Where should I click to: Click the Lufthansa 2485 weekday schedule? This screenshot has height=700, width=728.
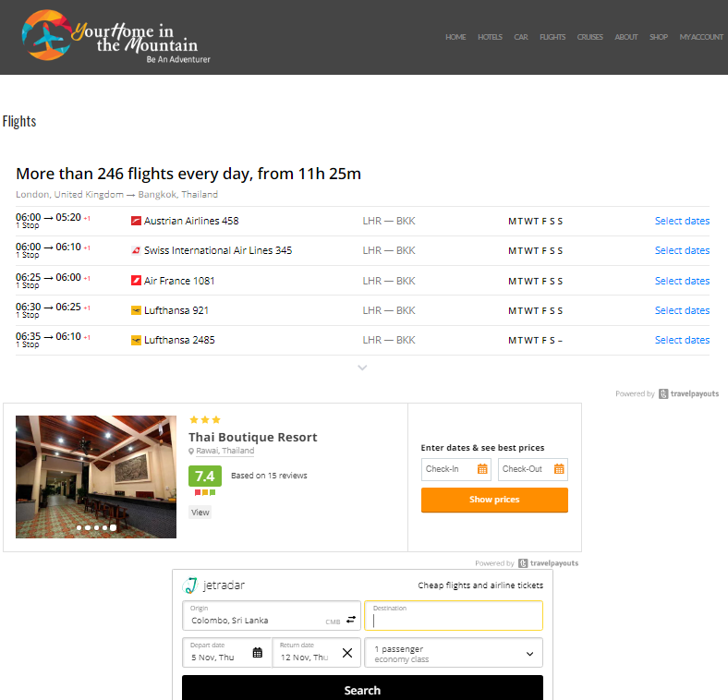pyautogui.click(x=535, y=340)
